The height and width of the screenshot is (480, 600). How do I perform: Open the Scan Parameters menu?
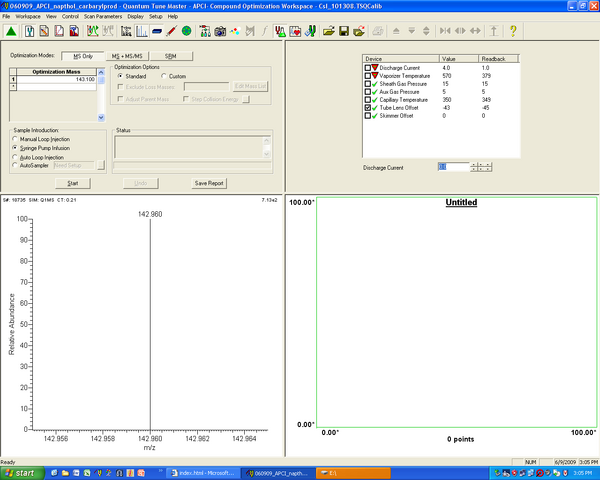(x=105, y=17)
